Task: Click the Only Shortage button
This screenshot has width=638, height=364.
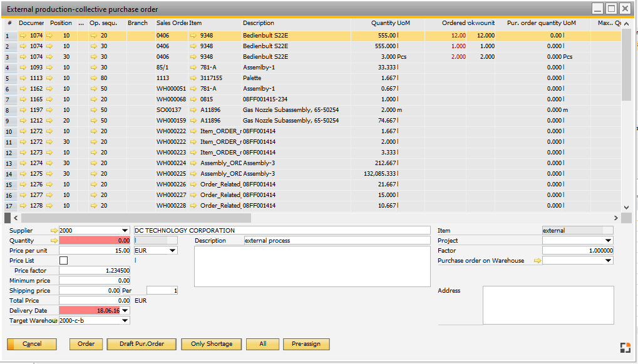Action: click(x=211, y=344)
